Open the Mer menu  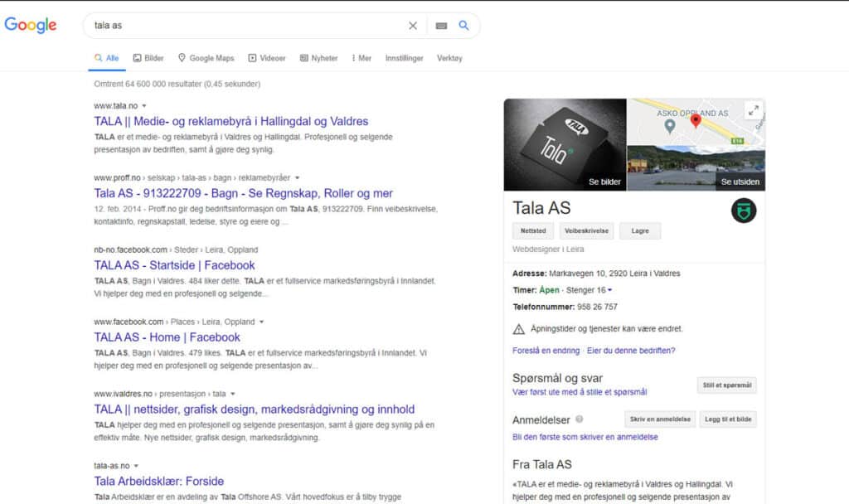point(361,58)
